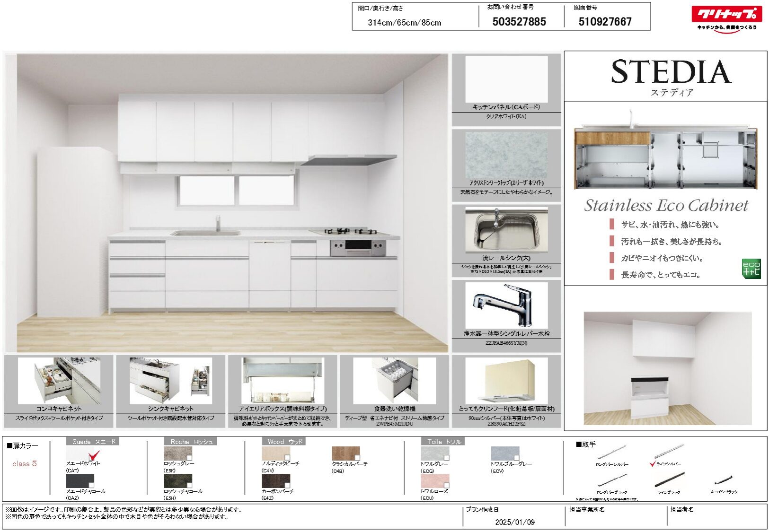Open the Suede スエード color group tab
Image resolution: width=769 pixels, height=532 pixels.
tap(93, 442)
